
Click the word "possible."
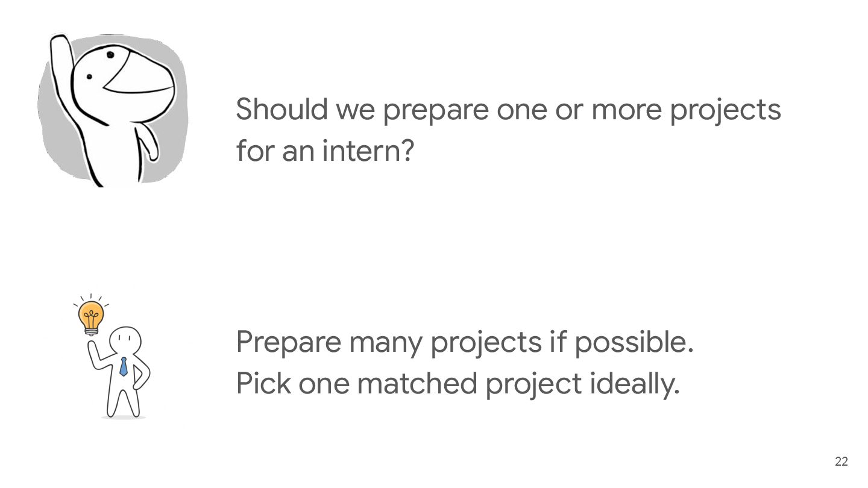634,342
